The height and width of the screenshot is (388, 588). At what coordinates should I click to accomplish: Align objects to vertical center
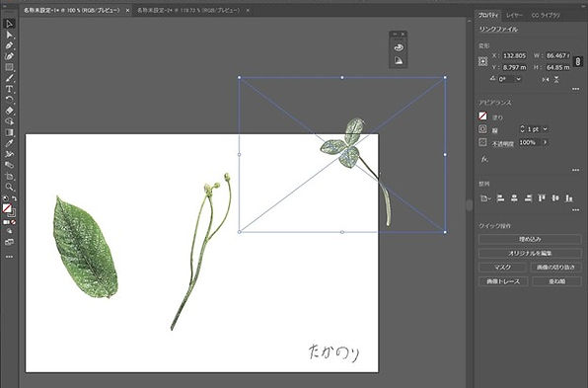pyautogui.click(x=555, y=198)
